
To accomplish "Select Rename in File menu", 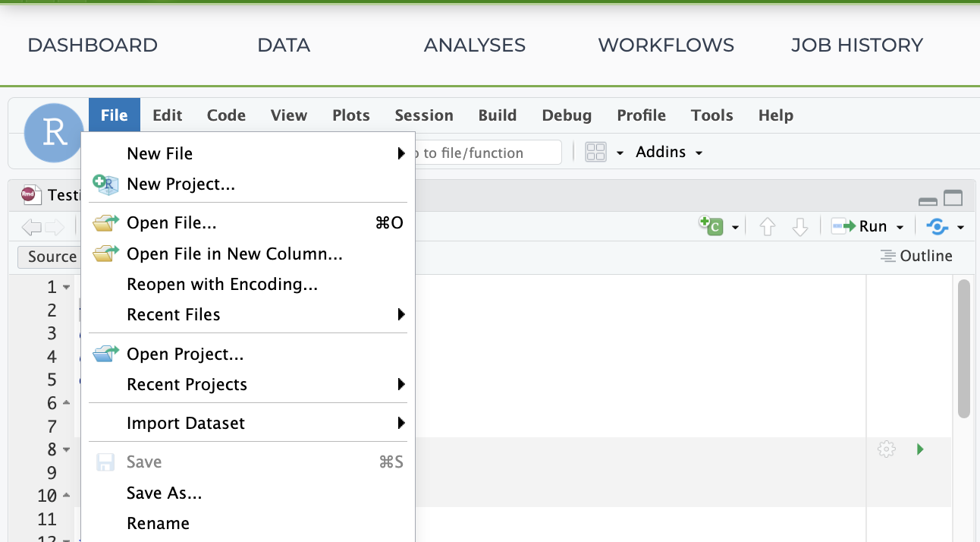I will (x=248, y=523).
